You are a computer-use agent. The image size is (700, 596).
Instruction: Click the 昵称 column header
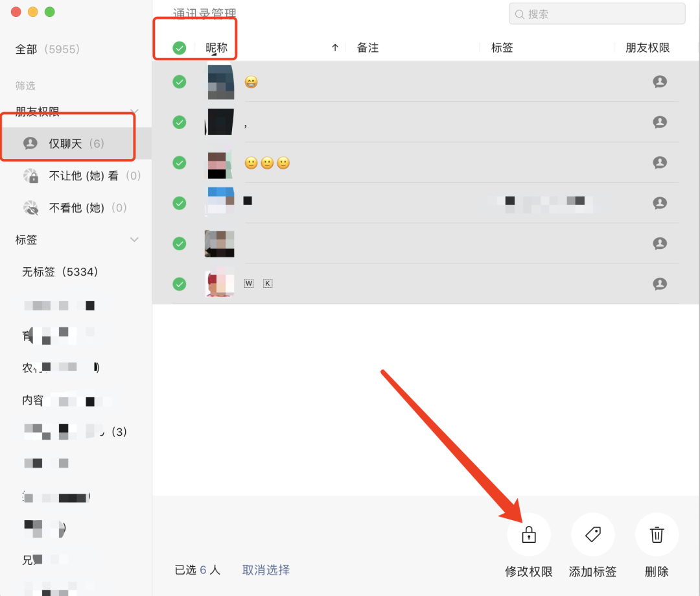pyautogui.click(x=216, y=48)
